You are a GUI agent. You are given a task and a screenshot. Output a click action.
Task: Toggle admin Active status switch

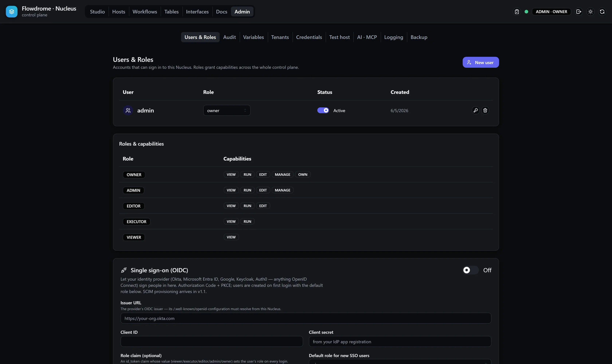(323, 110)
